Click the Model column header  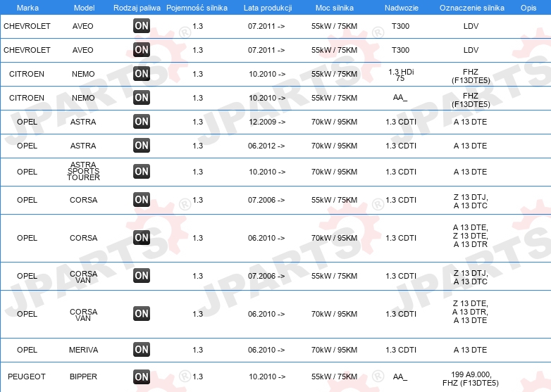pos(83,7)
